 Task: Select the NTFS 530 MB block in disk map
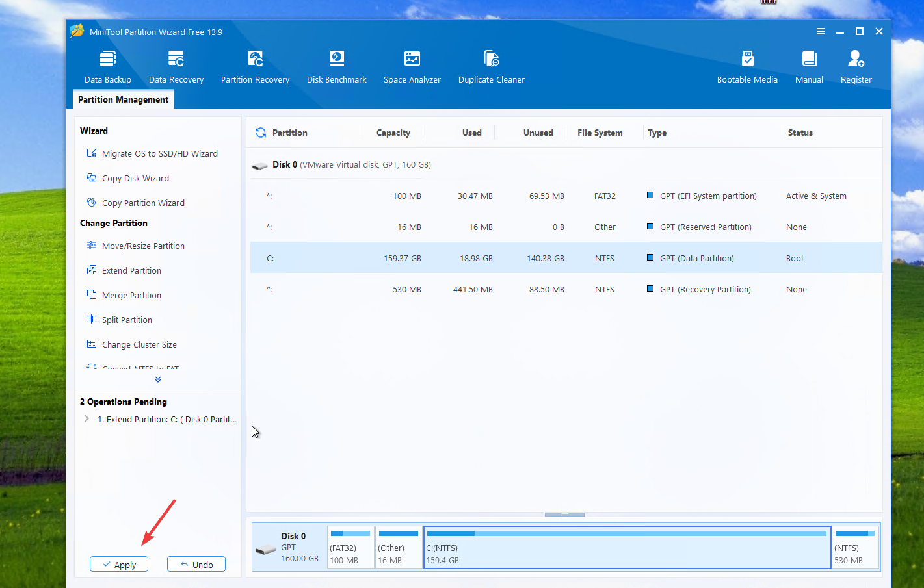tap(856, 547)
